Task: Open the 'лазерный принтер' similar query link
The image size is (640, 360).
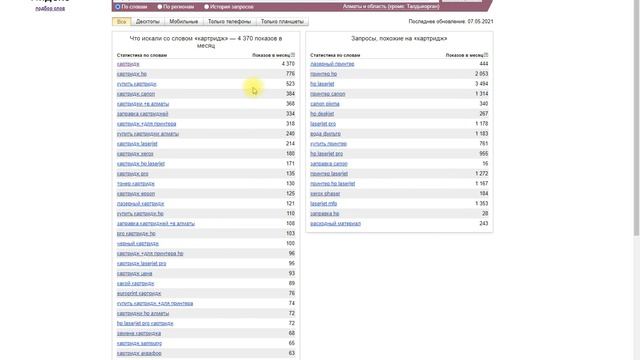Action: (332, 64)
